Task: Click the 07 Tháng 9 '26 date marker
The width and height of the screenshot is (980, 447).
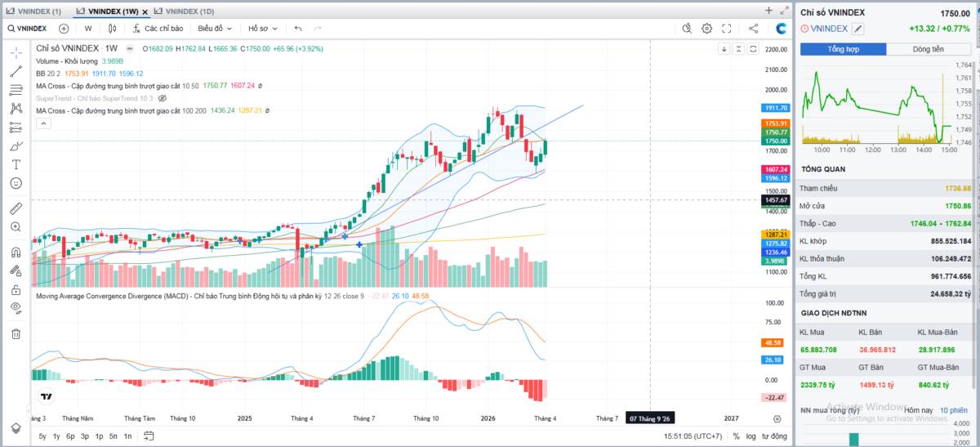Action: 650,418
